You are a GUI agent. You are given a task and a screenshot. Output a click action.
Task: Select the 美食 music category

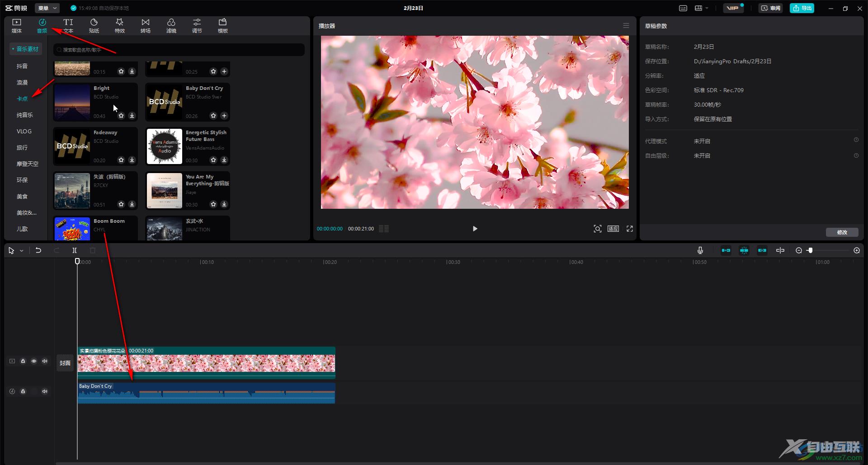(x=22, y=196)
